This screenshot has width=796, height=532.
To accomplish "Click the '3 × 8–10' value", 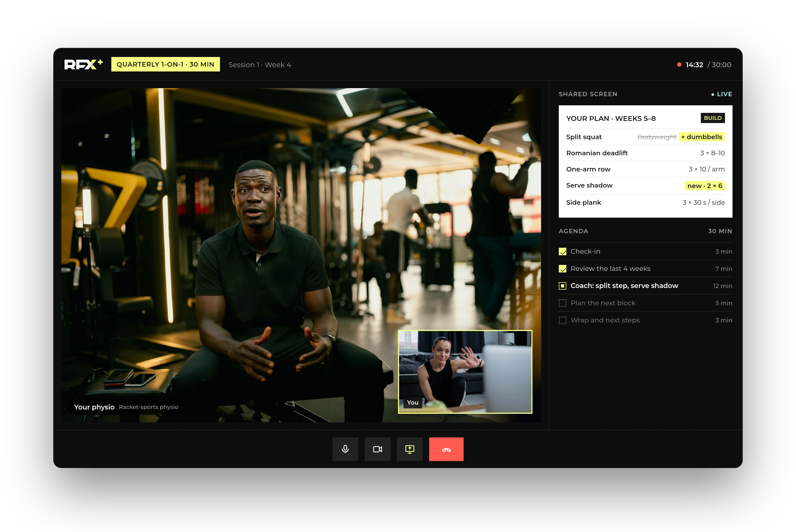I will point(712,153).
